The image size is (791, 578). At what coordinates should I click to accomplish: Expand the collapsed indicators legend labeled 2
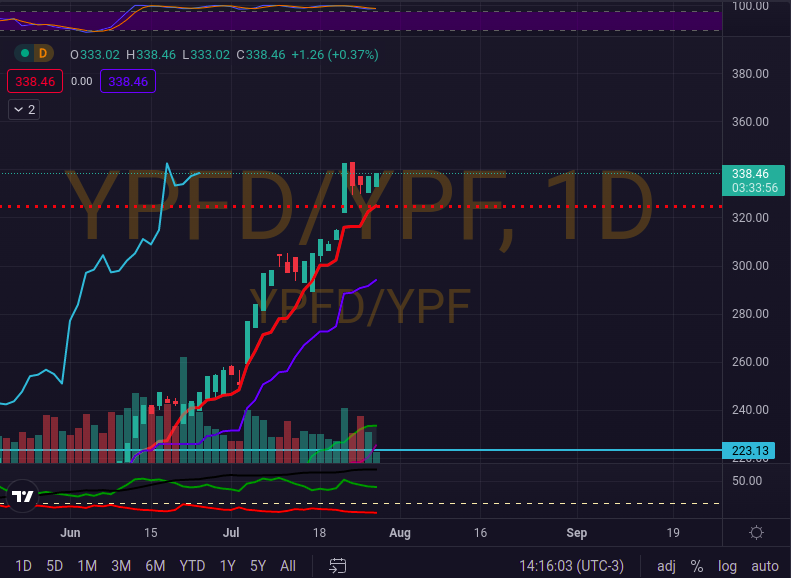pyautogui.click(x=24, y=109)
